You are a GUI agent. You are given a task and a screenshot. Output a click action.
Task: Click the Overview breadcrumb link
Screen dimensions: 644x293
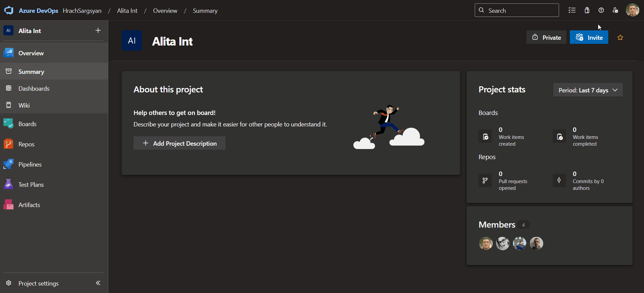coord(165,11)
